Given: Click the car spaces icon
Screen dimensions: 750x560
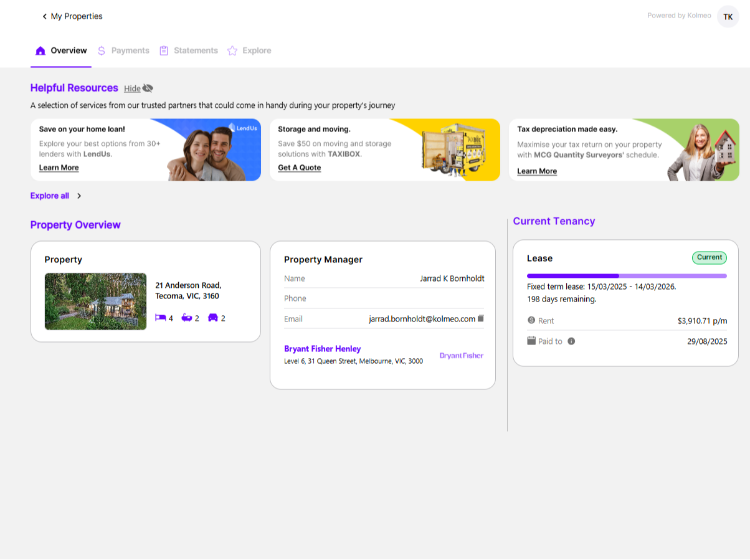Looking at the screenshot, I should [x=213, y=318].
